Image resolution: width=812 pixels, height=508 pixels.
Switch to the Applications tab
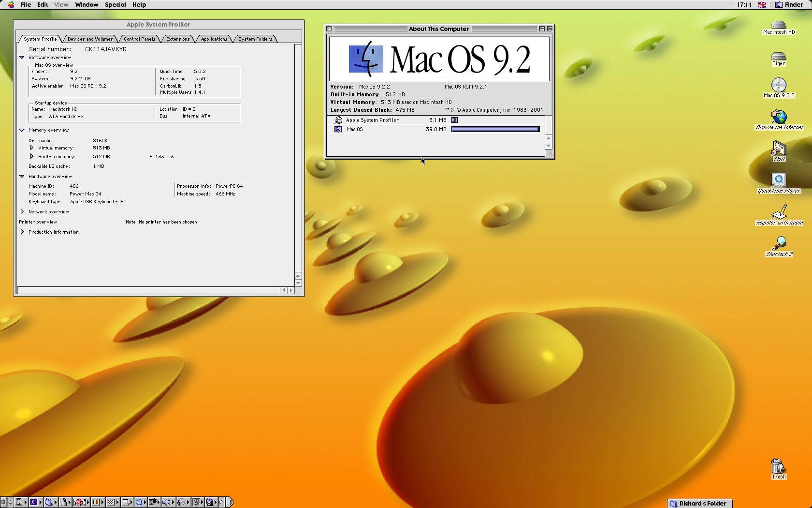214,39
